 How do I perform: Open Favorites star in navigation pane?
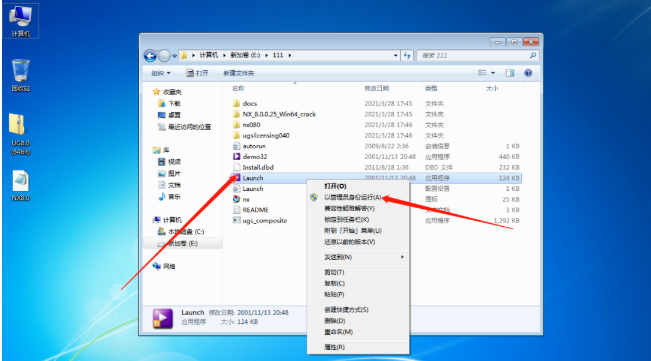pos(156,92)
